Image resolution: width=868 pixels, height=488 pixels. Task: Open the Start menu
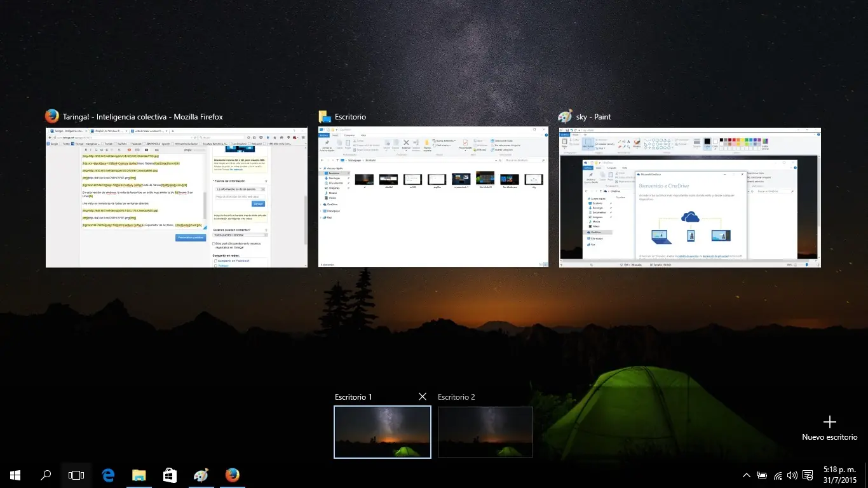click(15, 475)
